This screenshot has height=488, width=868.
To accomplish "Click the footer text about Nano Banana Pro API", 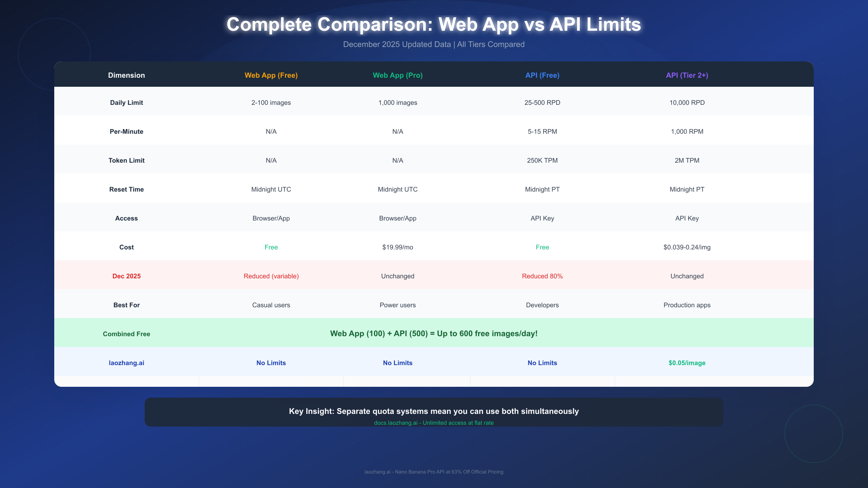I will click(434, 472).
